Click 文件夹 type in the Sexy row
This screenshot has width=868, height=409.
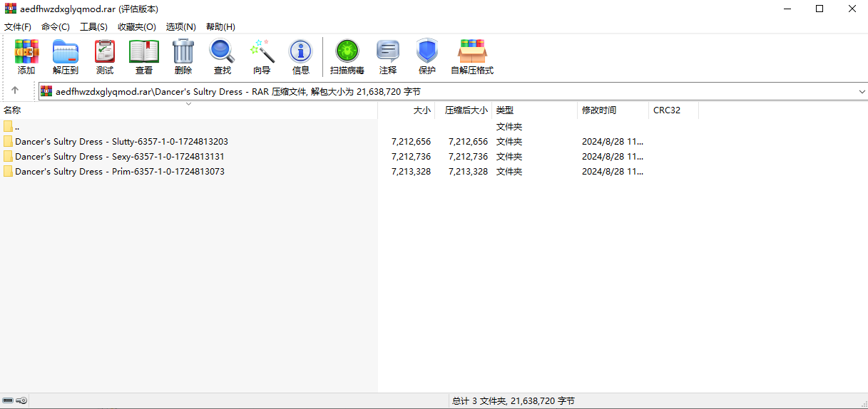(509, 157)
